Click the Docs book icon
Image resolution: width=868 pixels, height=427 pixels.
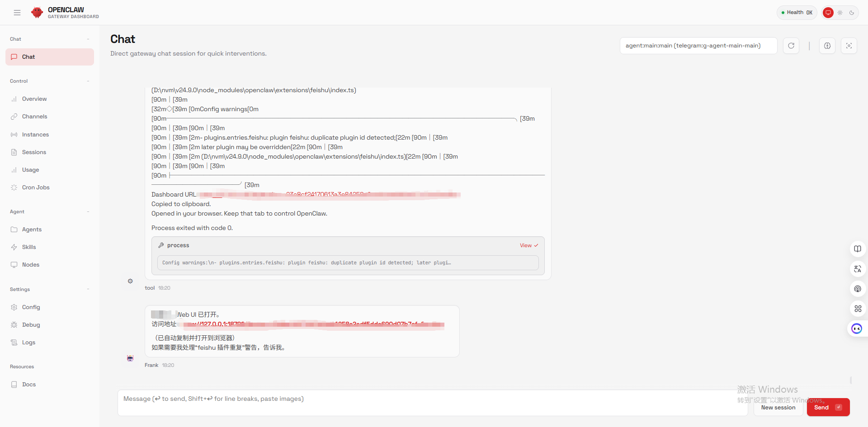pos(14,385)
